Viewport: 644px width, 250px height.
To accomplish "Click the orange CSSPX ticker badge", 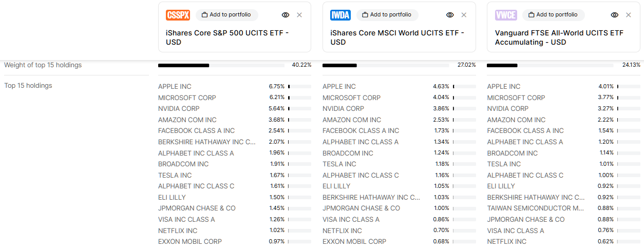I will [x=178, y=15].
